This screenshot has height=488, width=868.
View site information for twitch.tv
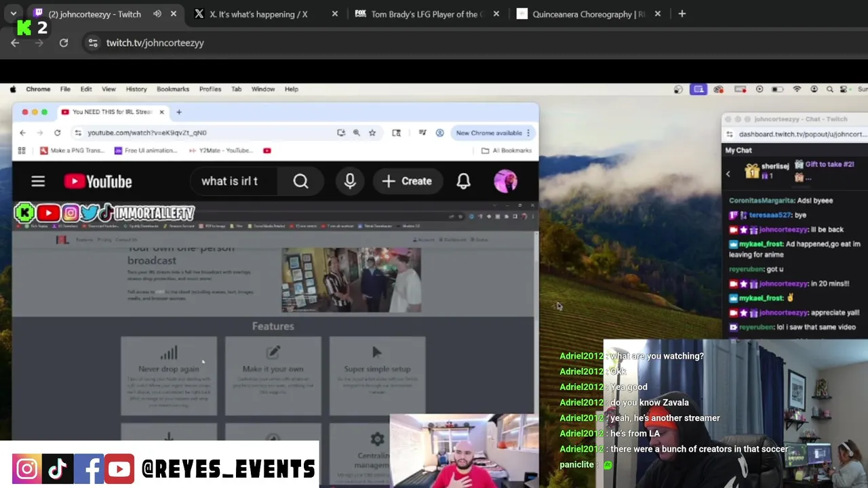click(x=93, y=43)
